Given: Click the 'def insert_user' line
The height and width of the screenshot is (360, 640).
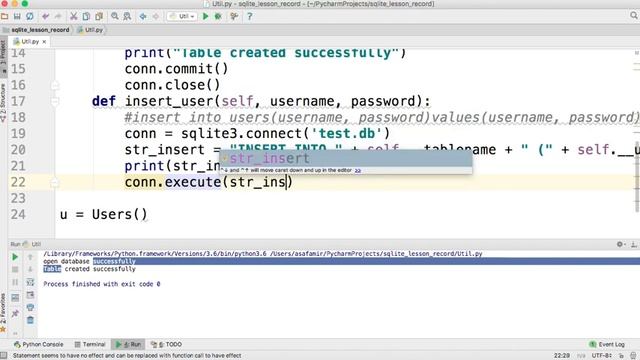Looking at the screenshot, I should (x=261, y=101).
